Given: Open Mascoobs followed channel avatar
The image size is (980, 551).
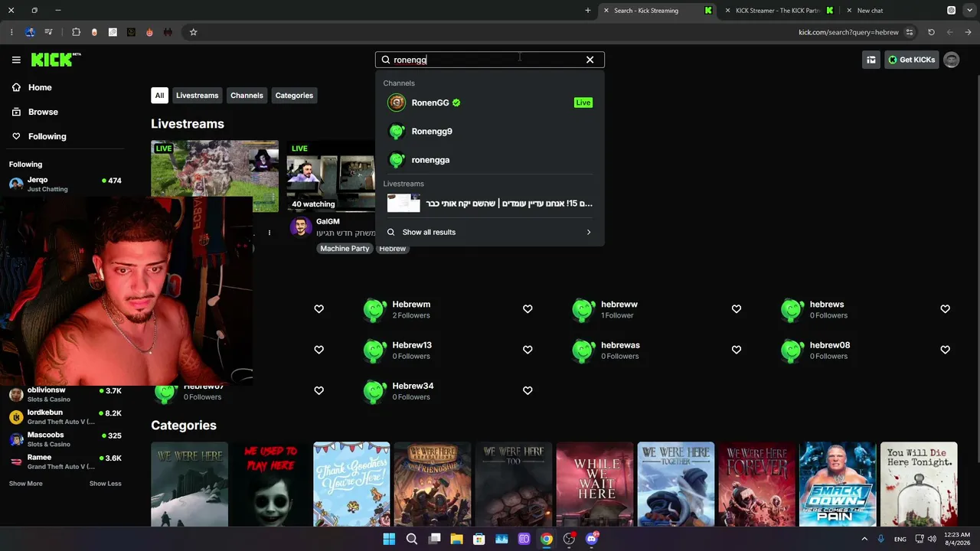Looking at the screenshot, I should [x=15, y=439].
